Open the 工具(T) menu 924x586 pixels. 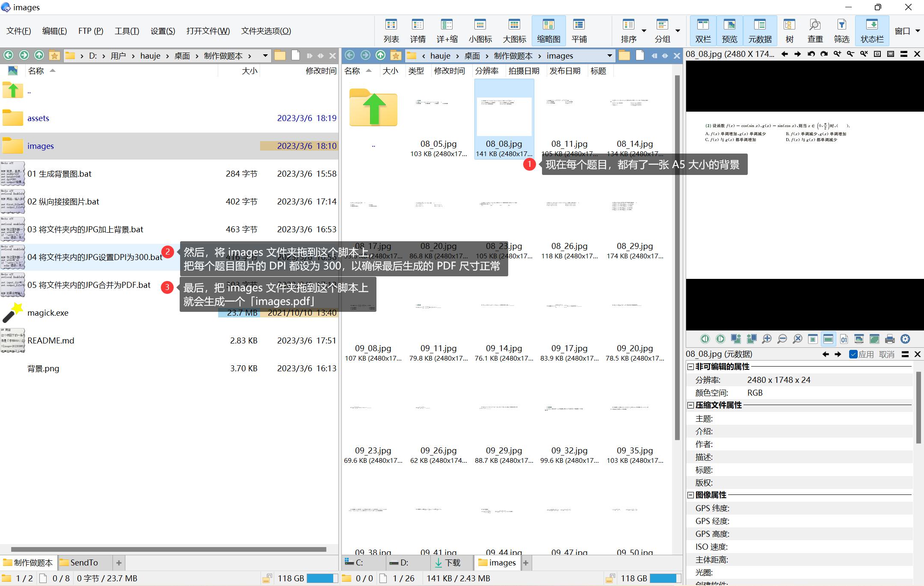[x=127, y=31]
